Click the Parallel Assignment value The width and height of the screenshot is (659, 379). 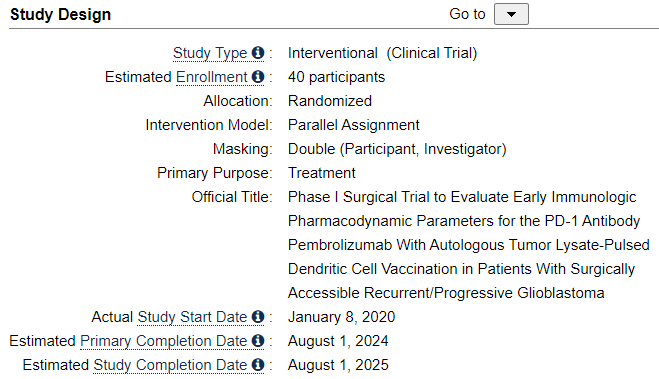(354, 125)
